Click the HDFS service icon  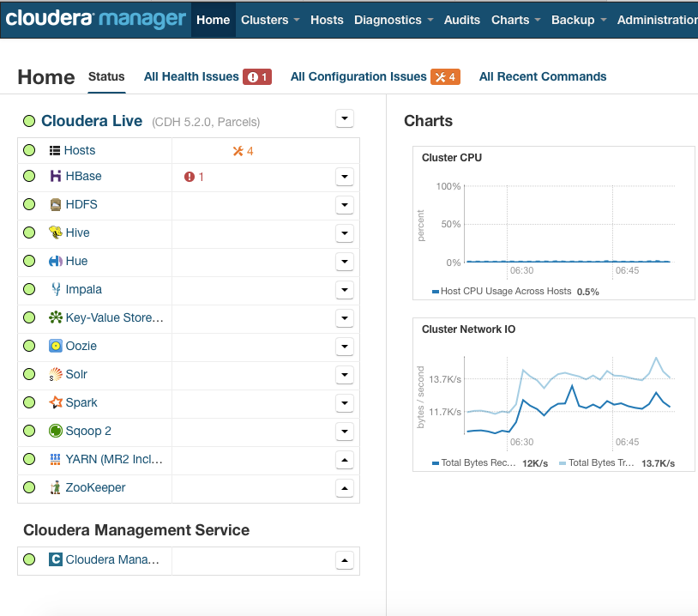point(55,204)
